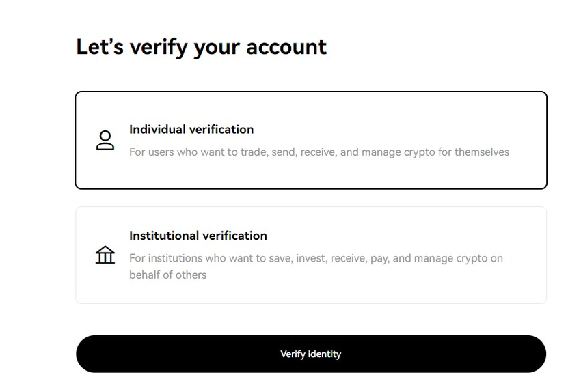Select the Institutional verification option card

pyautogui.click(x=311, y=255)
